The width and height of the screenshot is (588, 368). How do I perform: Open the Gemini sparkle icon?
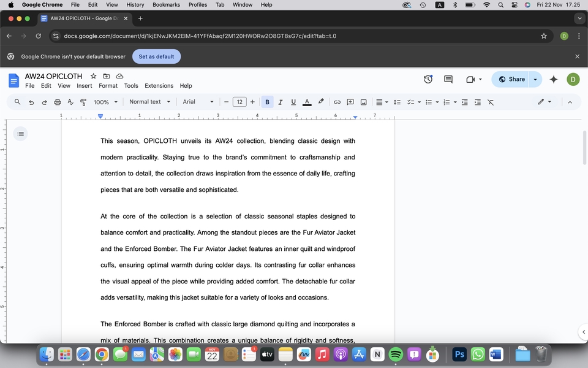click(554, 79)
